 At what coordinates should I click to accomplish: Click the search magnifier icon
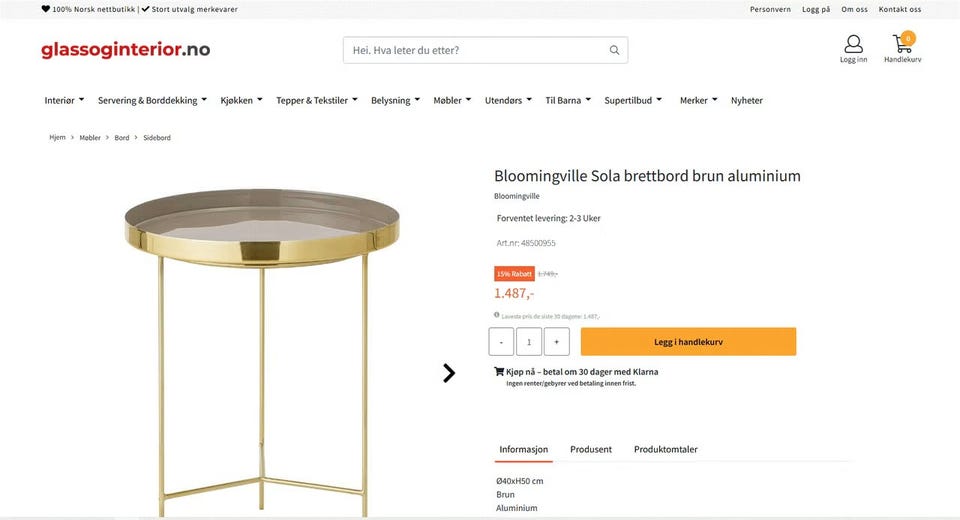614,50
